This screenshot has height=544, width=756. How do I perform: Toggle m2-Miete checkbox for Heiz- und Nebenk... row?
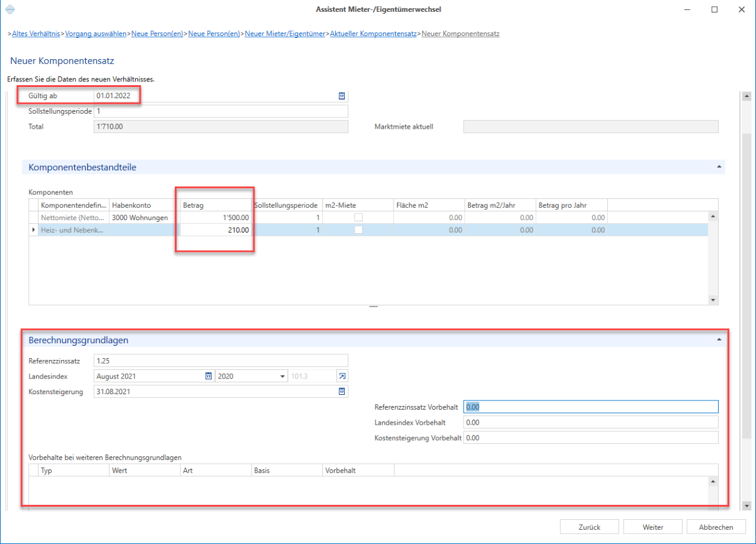point(358,230)
